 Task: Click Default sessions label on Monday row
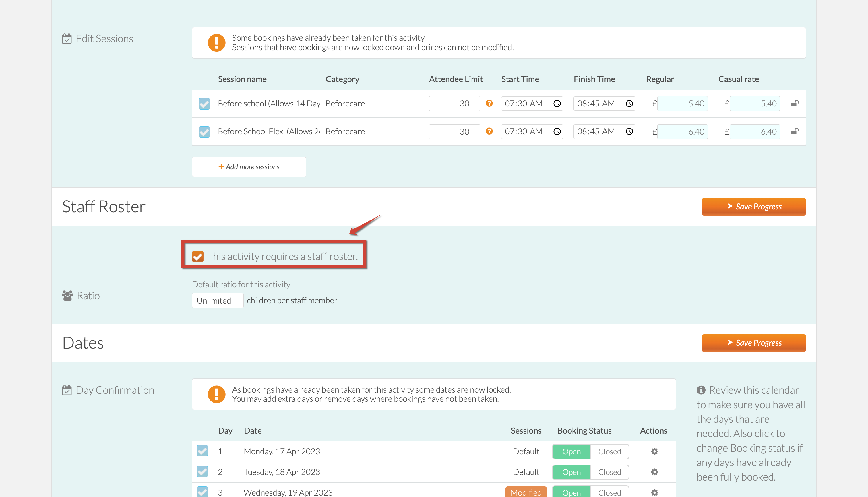(x=526, y=452)
